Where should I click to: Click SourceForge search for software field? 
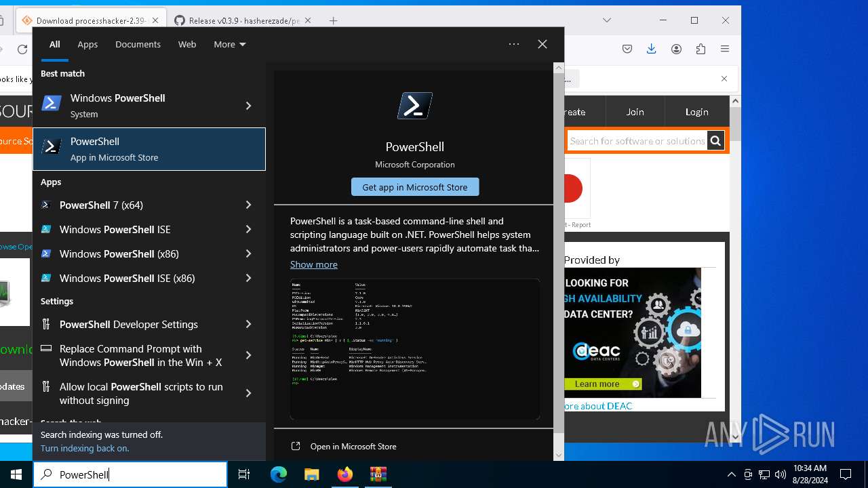click(637, 140)
